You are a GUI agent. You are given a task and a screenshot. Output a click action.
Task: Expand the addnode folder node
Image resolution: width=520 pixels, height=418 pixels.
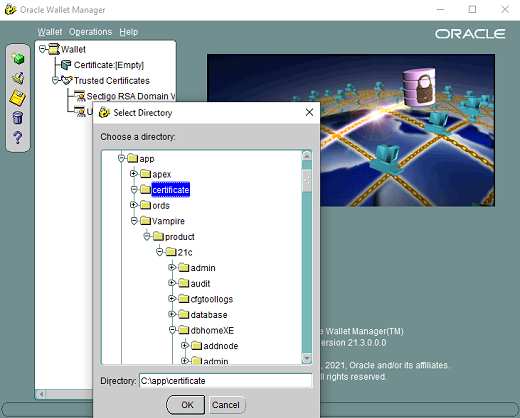[x=185, y=345]
